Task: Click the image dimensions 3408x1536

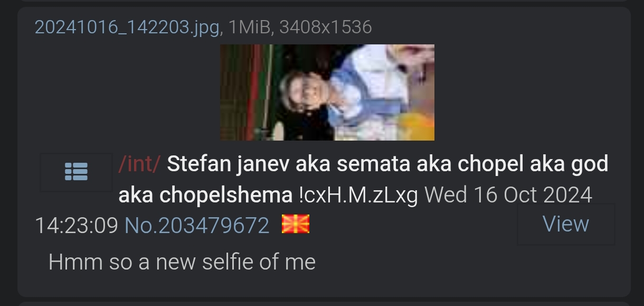Action: click(x=326, y=26)
